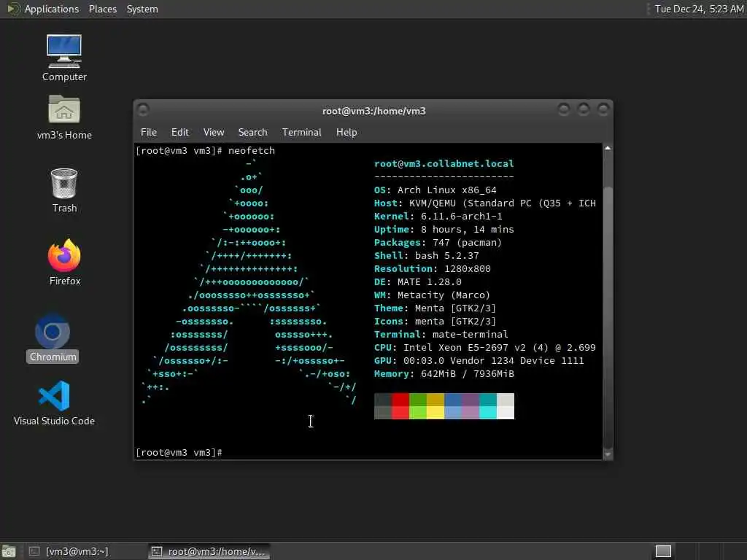Select the Trash desktop icon
Image resolution: width=747 pixels, height=560 pixels.
coord(64,190)
